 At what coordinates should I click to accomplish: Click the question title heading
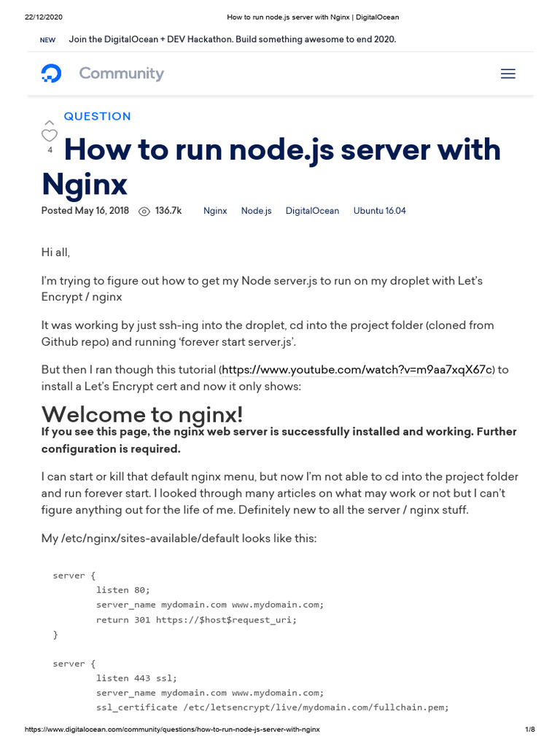click(x=271, y=166)
